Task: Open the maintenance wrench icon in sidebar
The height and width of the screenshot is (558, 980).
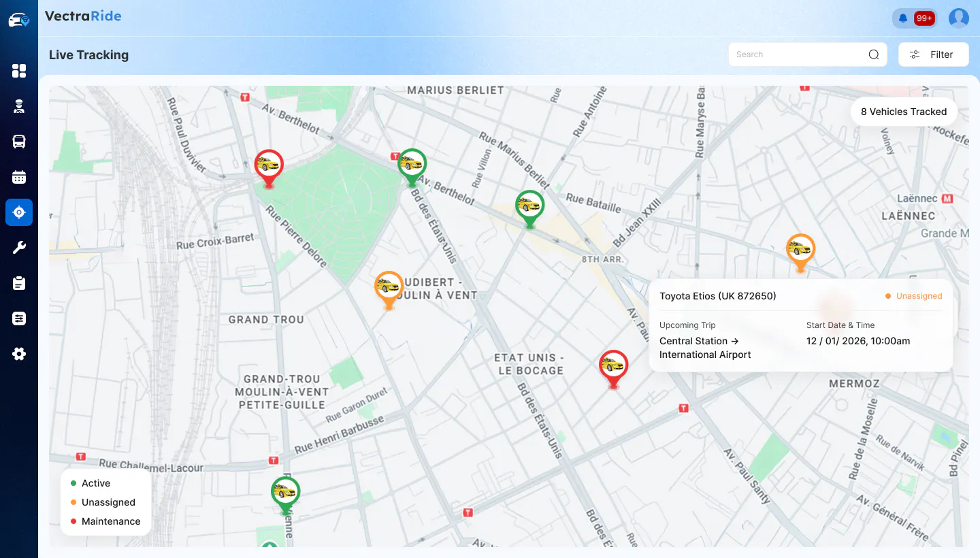Action: tap(19, 248)
